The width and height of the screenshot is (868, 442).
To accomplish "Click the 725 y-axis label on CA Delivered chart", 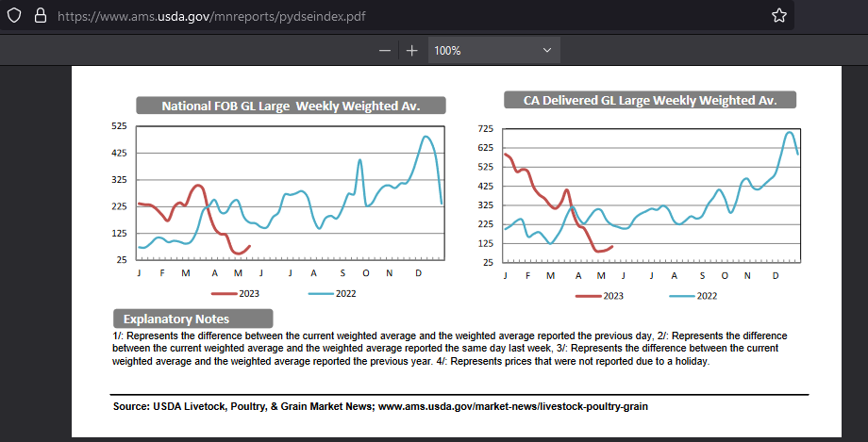I will (x=486, y=128).
